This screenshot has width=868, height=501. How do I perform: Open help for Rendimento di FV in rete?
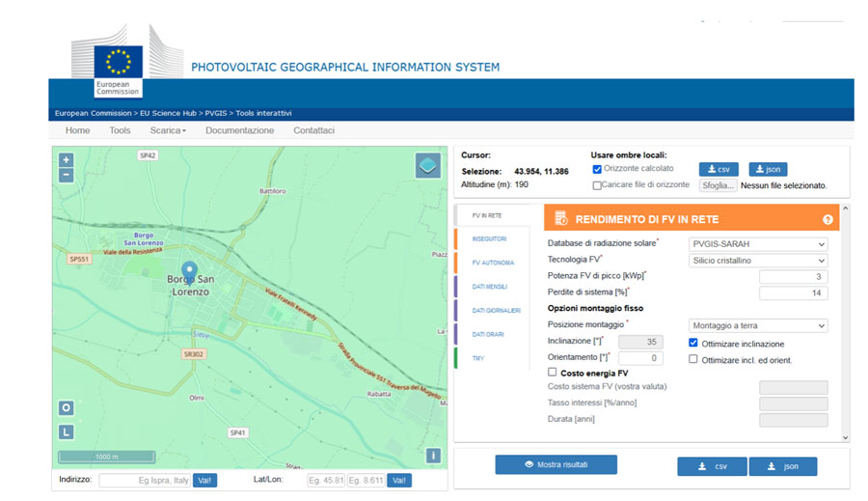coord(827,219)
